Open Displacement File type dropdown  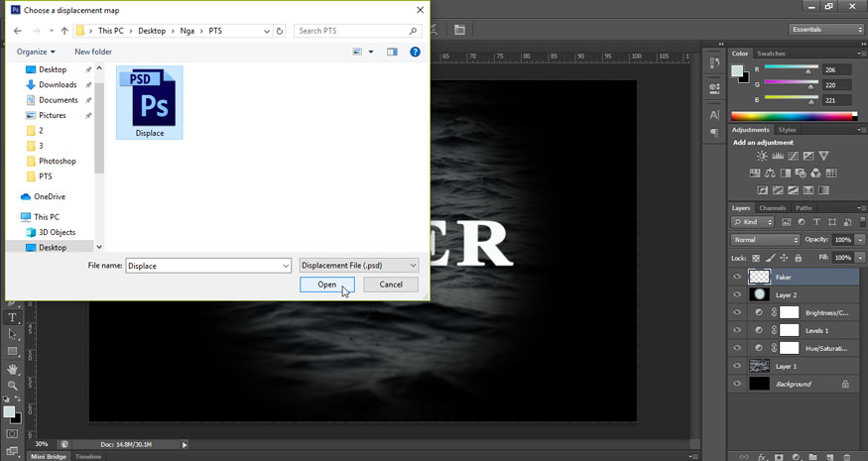pyautogui.click(x=359, y=266)
